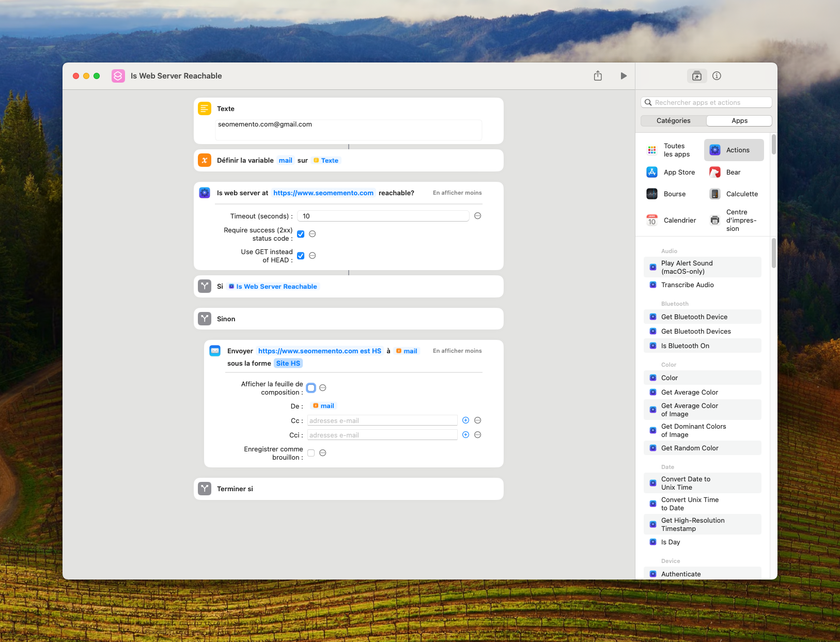Open the action library panel icon
Image resolution: width=840 pixels, height=642 pixels.
click(x=697, y=76)
